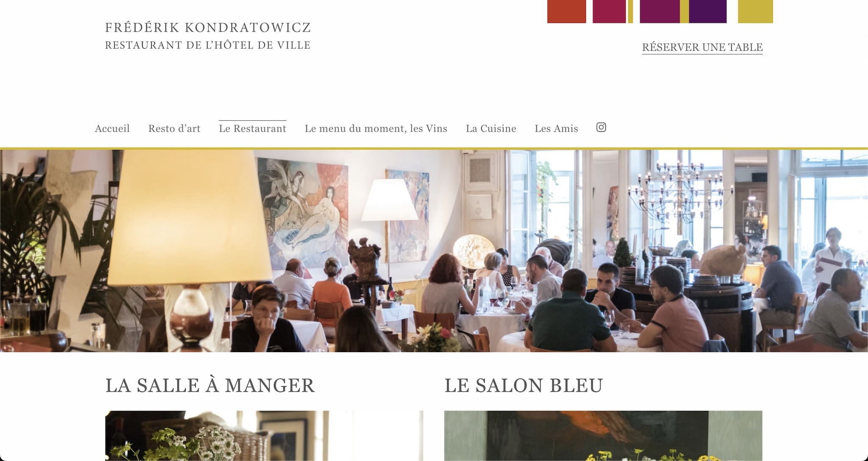Image resolution: width=868 pixels, height=461 pixels.
Task: Click the dark violet color block
Action: [x=708, y=11]
